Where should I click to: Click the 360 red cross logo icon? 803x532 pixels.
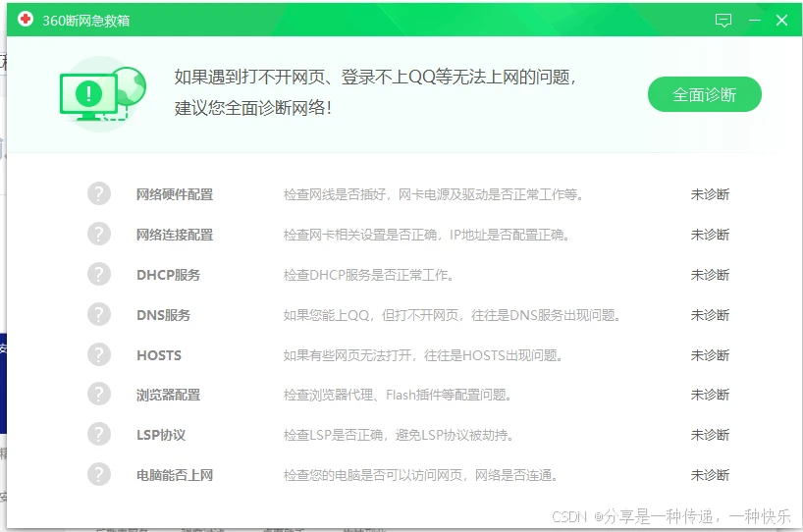tap(26, 20)
